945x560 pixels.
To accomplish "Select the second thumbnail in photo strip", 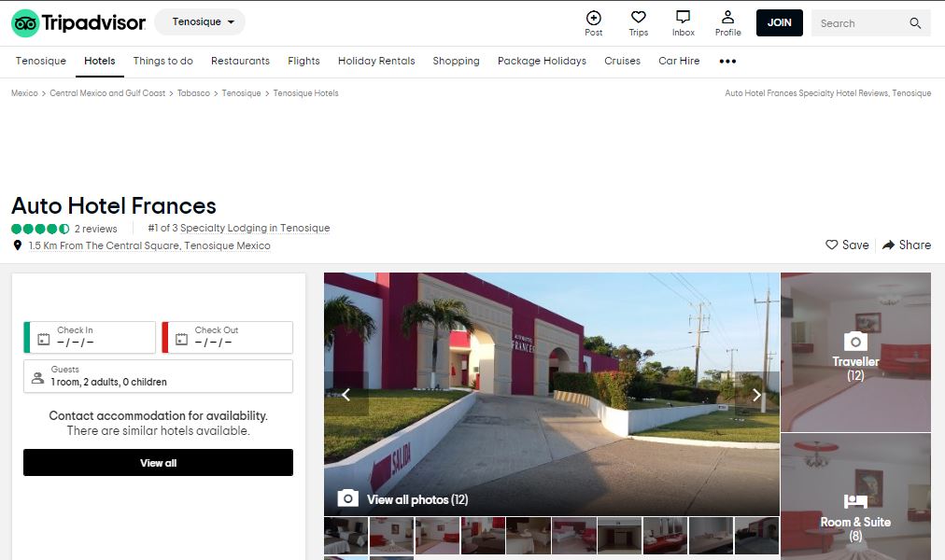I will 392,536.
